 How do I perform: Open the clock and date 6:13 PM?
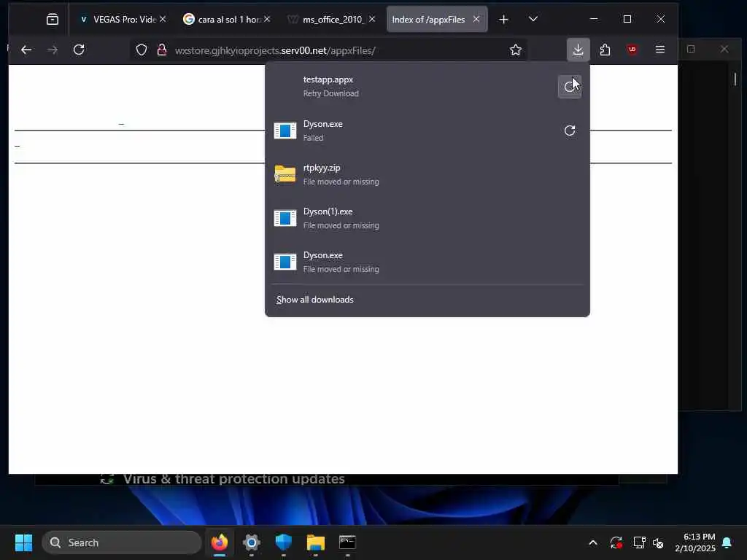tap(695, 542)
